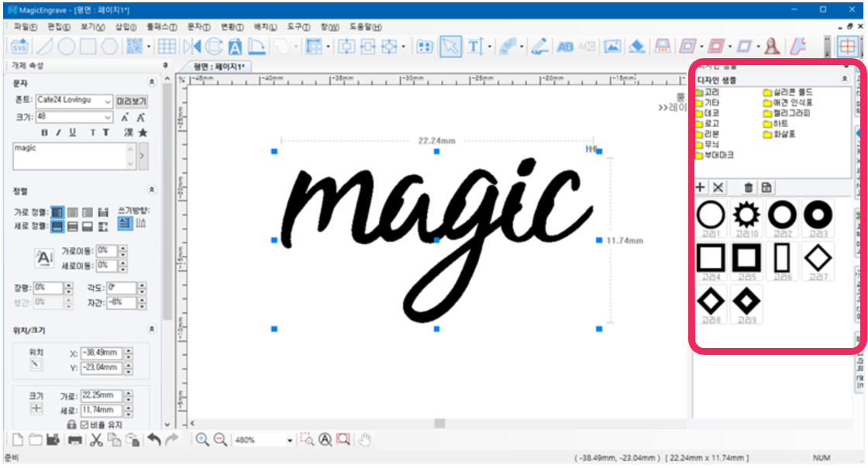
Task: Collapse the 디자인 샘플 panel
Action: pos(844,79)
